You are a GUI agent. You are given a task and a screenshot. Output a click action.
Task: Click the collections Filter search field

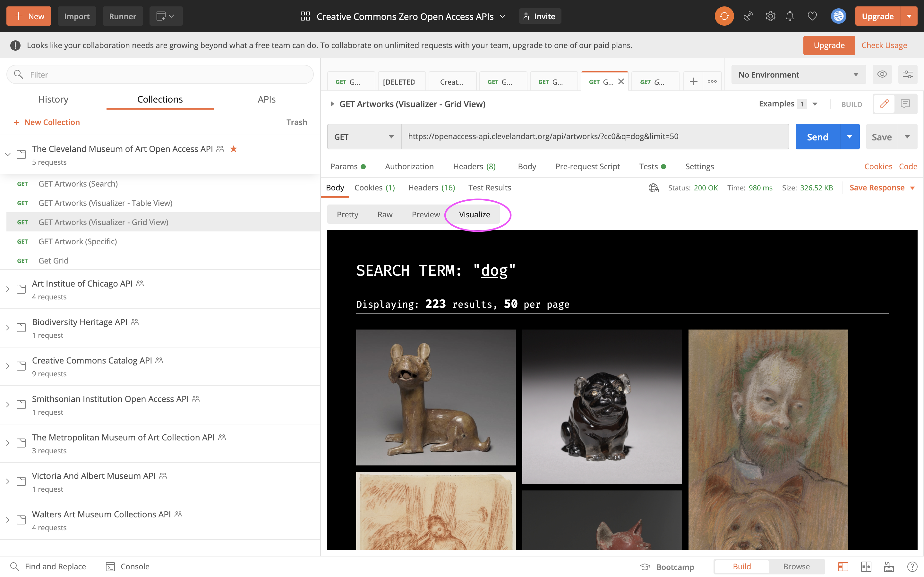point(160,74)
